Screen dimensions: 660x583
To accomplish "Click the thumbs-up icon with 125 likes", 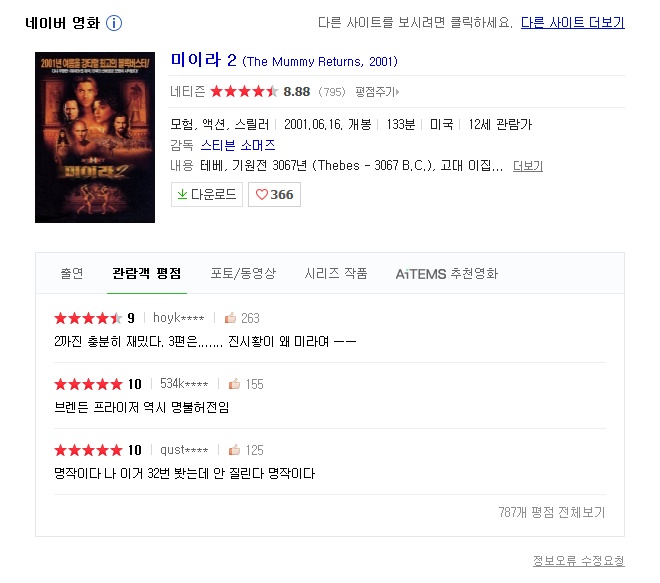I will click(x=235, y=450).
